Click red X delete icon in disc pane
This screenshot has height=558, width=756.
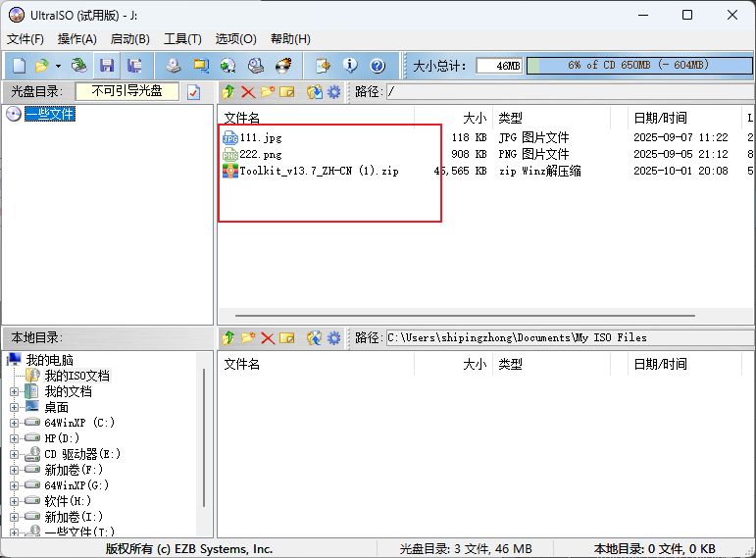point(247,92)
